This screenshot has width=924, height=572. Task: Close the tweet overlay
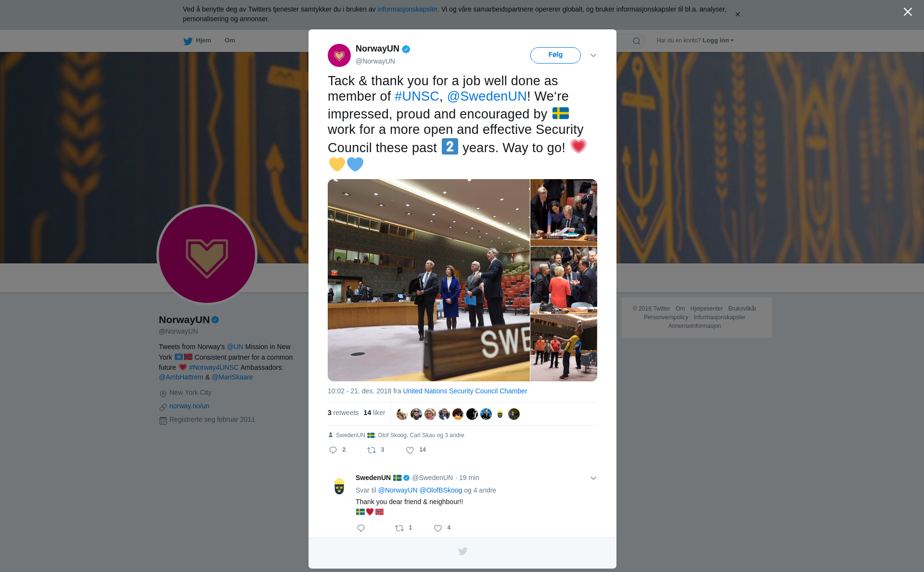pos(908,12)
